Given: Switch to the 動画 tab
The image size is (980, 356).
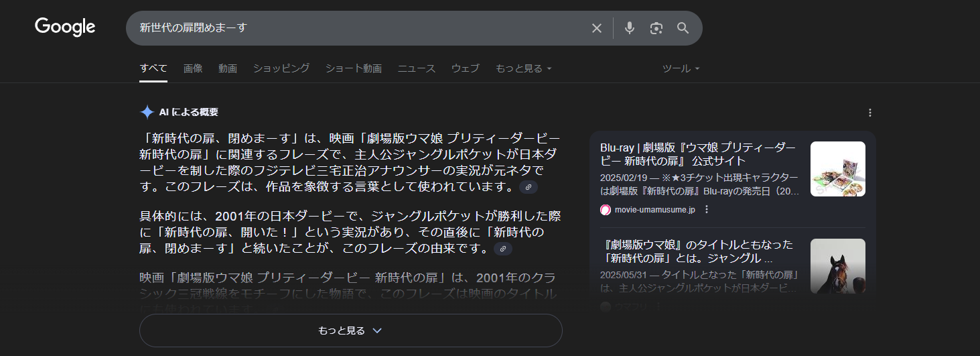Looking at the screenshot, I should 228,68.
